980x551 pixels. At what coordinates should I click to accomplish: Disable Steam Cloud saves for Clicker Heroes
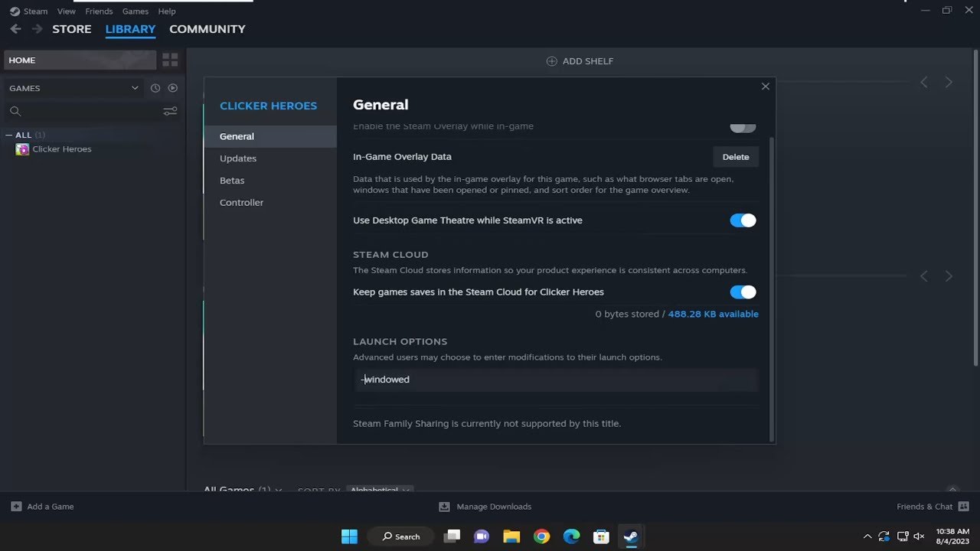tap(743, 292)
